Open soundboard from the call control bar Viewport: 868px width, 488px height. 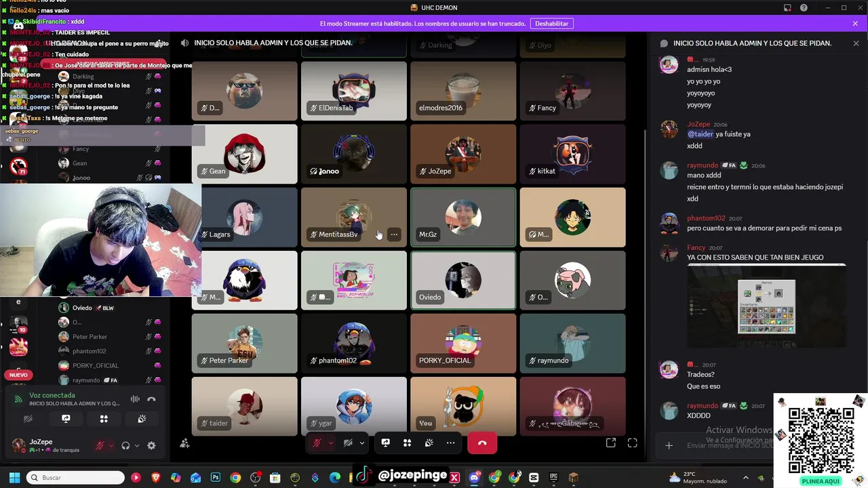click(429, 443)
